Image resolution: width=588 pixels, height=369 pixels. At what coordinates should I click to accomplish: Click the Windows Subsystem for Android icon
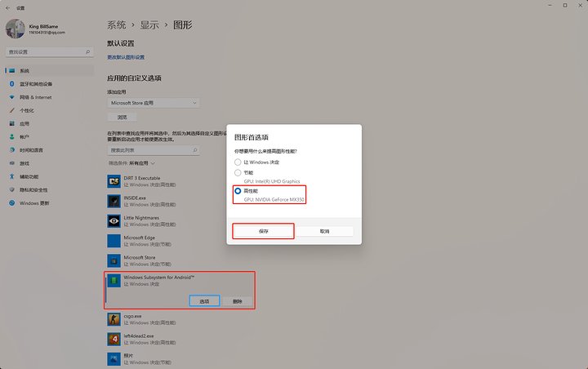coord(114,281)
